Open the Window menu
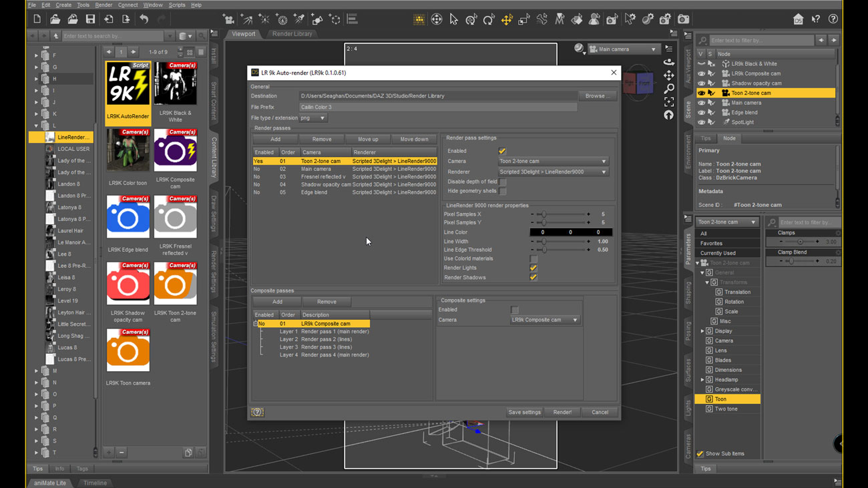Screen dimensions: 868x488 153,5
